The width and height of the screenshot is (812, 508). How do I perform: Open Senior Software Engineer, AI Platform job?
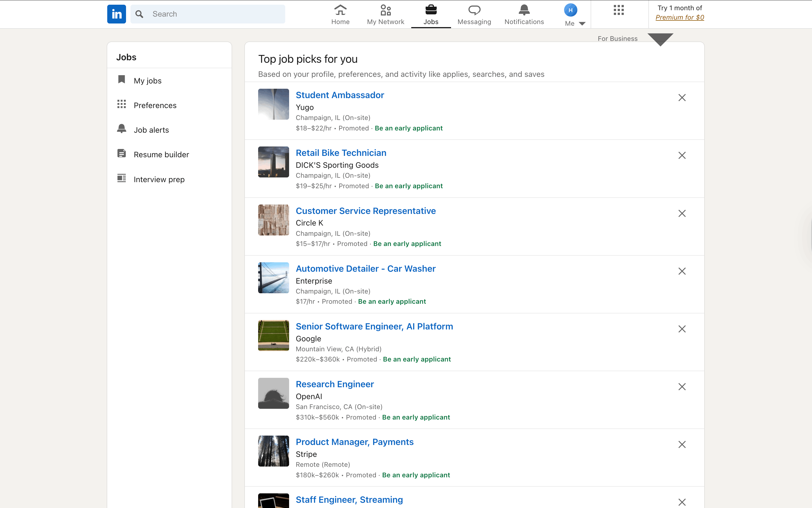(374, 327)
